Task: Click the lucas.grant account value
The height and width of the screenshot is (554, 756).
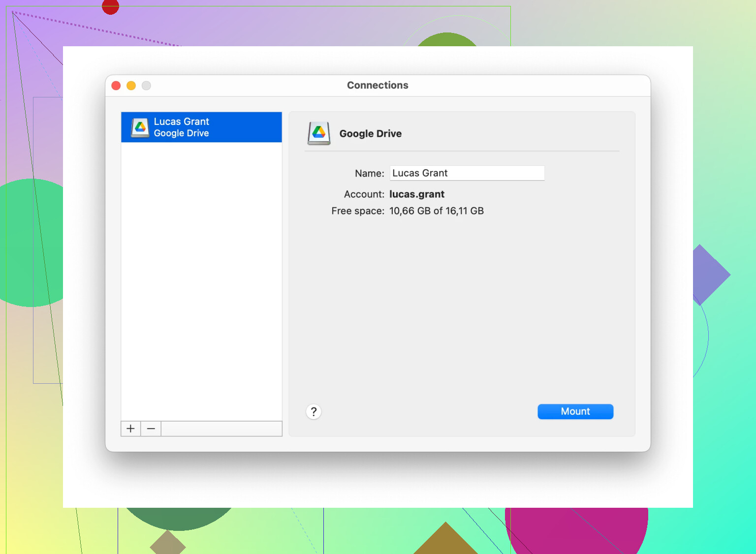Action: (416, 194)
